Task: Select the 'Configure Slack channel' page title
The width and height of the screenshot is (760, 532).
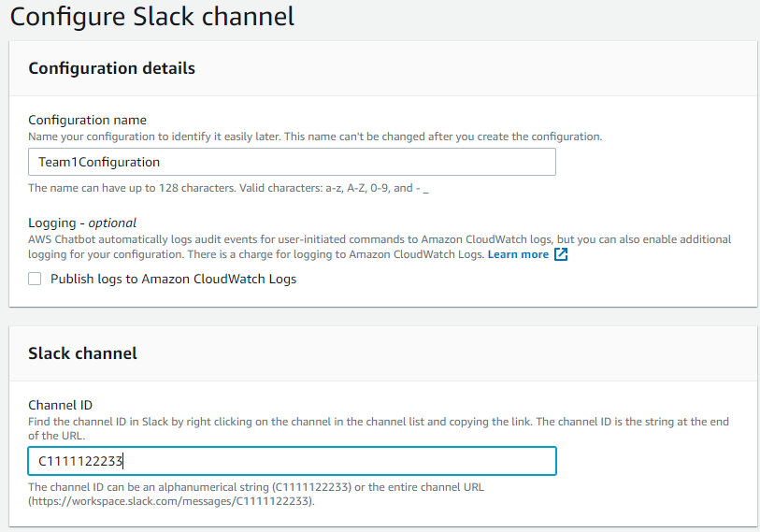Action: 151,16
